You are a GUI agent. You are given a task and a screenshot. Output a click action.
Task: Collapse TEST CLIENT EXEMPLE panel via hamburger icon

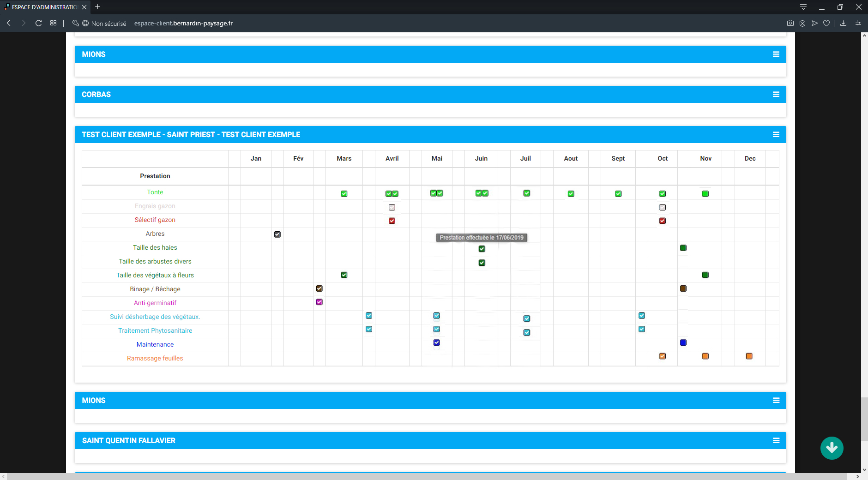click(776, 134)
